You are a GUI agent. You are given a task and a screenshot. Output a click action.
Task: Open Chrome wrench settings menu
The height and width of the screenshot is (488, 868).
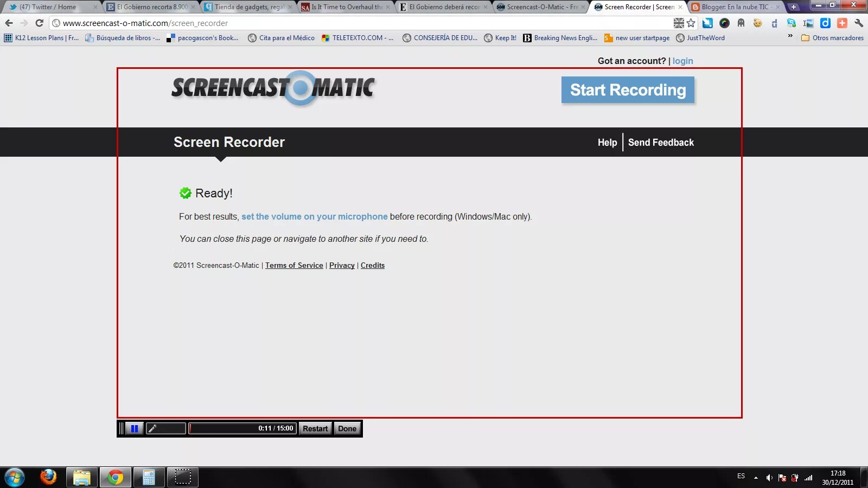click(859, 23)
